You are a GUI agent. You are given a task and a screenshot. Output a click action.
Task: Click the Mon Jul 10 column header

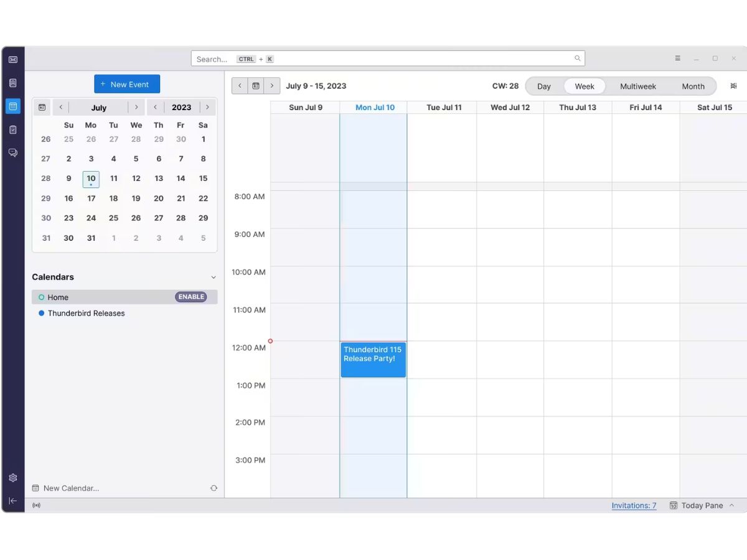pyautogui.click(x=375, y=108)
